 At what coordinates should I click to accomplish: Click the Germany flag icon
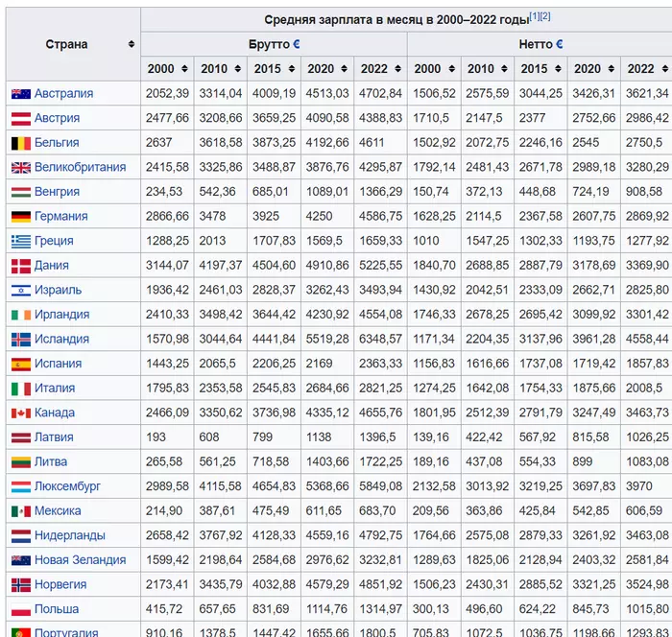[21, 217]
